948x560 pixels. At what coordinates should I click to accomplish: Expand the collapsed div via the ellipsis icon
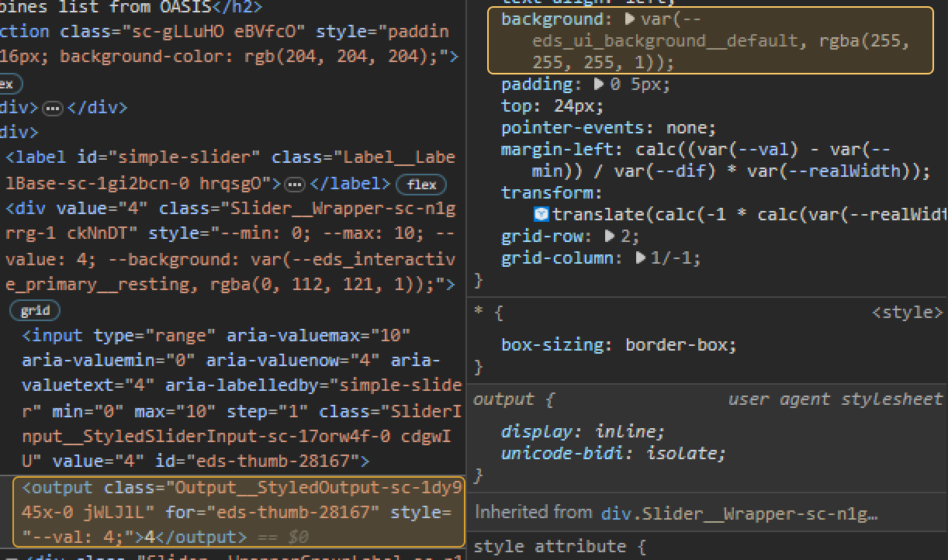click(50, 107)
